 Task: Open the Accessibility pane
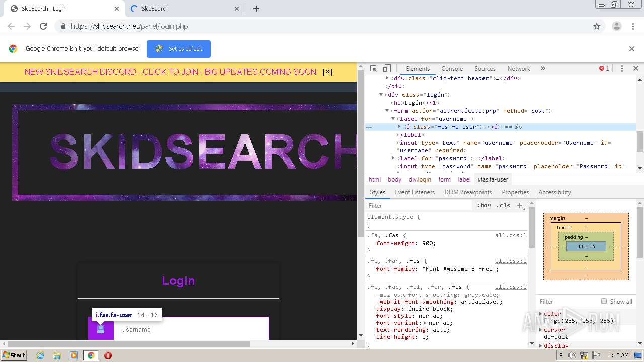click(x=554, y=192)
